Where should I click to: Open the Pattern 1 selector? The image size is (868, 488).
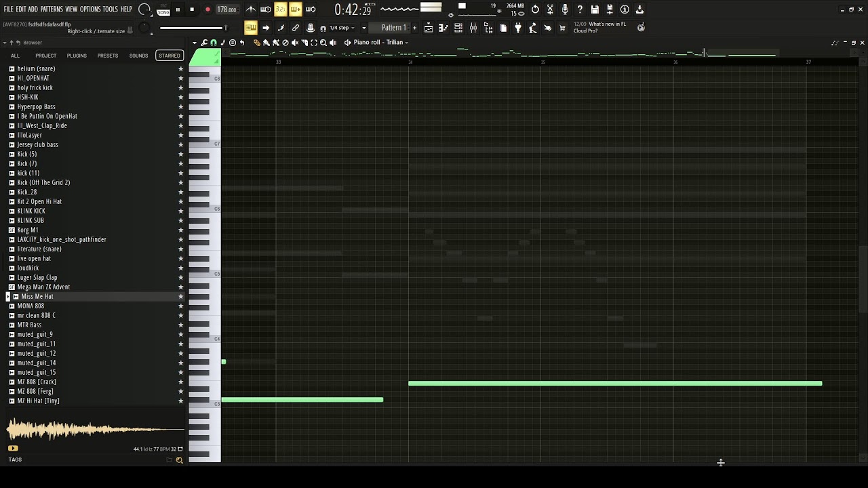point(393,28)
